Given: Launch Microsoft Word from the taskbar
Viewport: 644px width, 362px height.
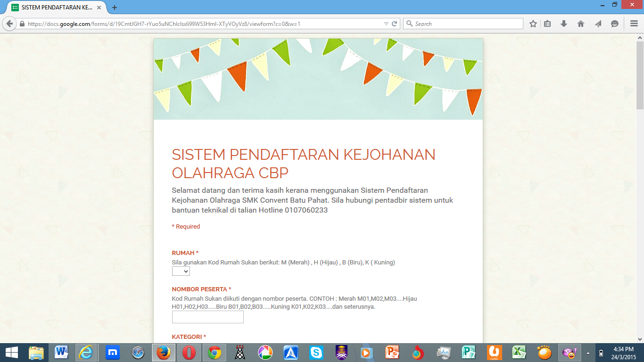Looking at the screenshot, I should tap(61, 353).
